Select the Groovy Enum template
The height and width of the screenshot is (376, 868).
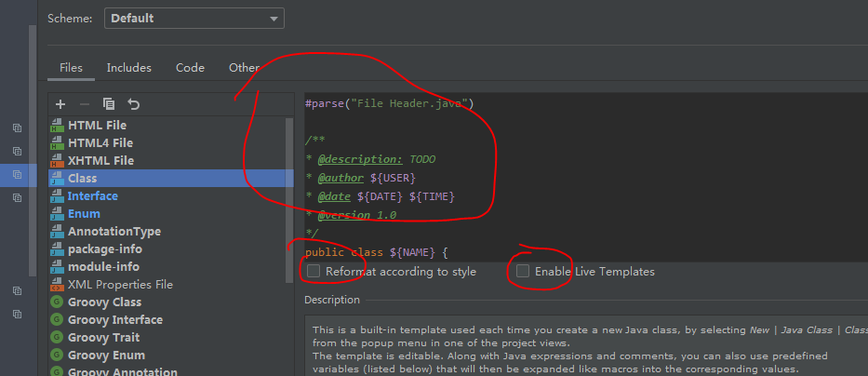point(171,356)
